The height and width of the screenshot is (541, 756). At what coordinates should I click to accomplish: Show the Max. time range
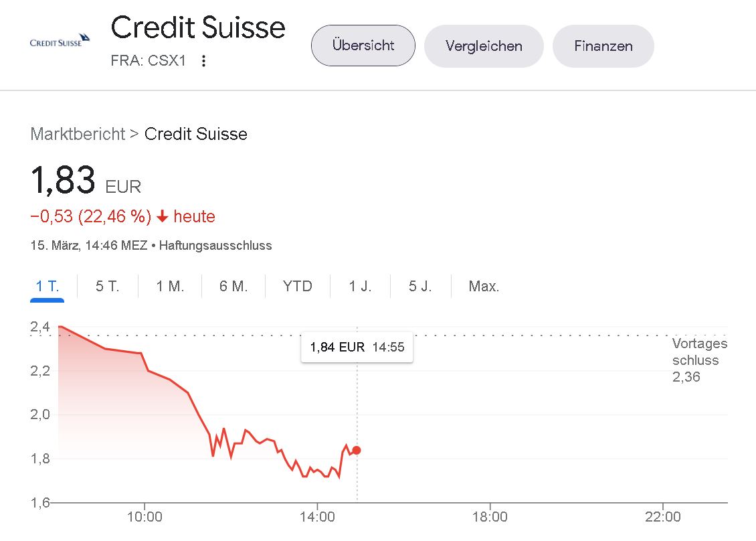click(x=484, y=286)
